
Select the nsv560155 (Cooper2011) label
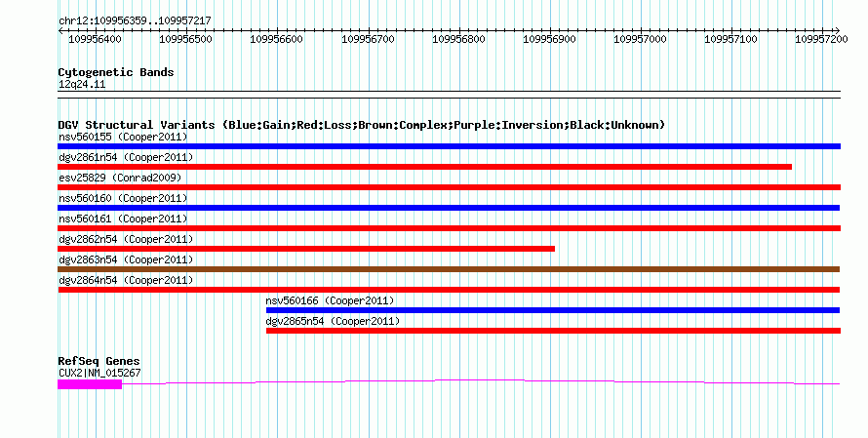pyautogui.click(x=123, y=137)
